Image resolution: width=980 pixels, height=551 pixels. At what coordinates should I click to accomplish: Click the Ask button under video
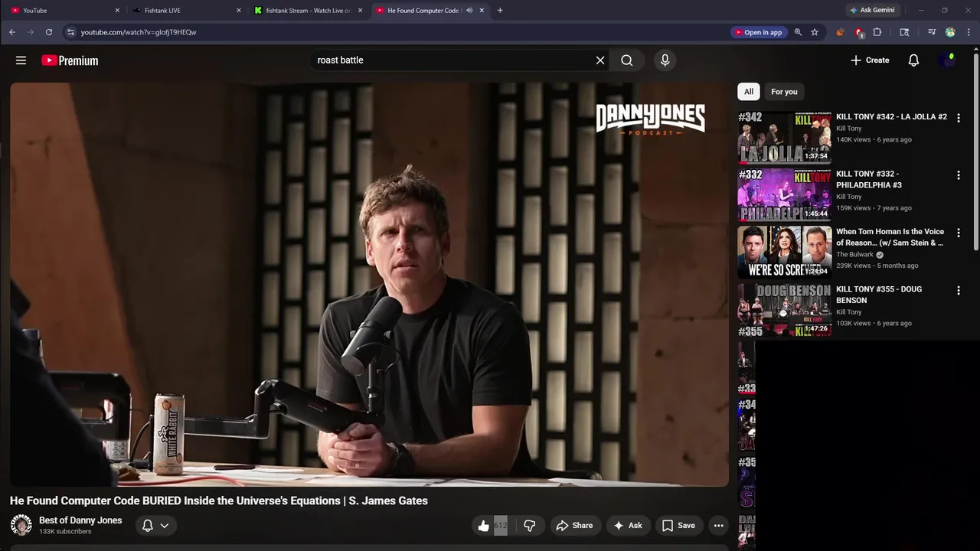(627, 526)
